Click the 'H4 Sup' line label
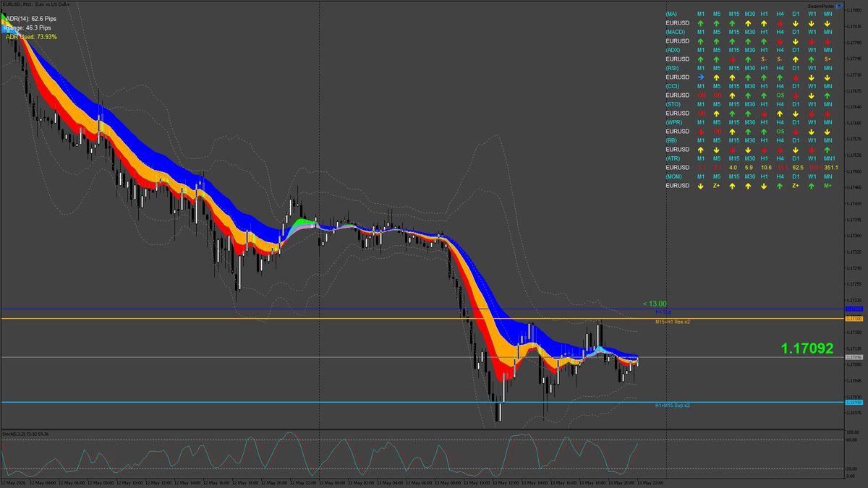 coord(663,312)
